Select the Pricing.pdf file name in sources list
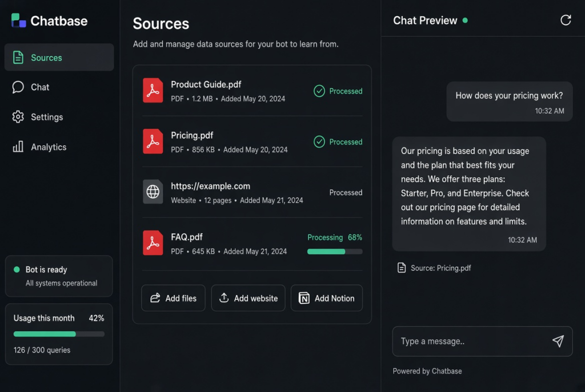585x392 pixels. tap(192, 135)
